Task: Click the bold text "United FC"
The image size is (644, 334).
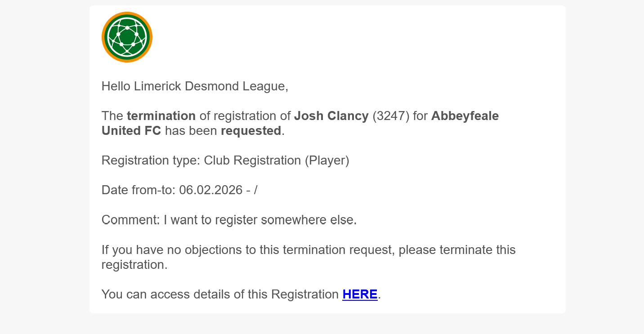Action: [x=131, y=131]
